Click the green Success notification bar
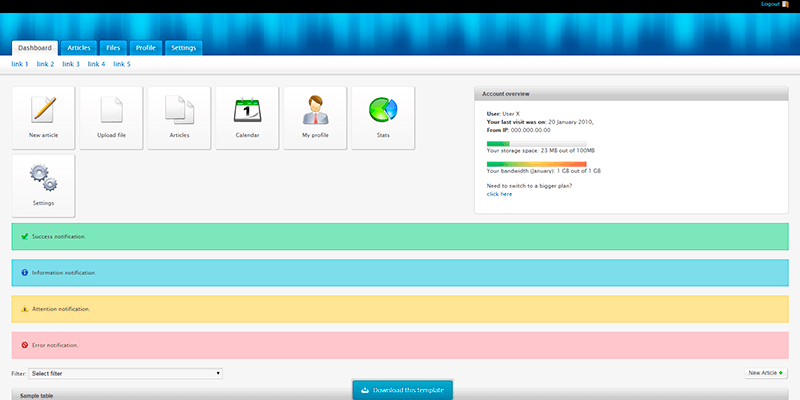This screenshot has width=800, height=400. (x=399, y=237)
